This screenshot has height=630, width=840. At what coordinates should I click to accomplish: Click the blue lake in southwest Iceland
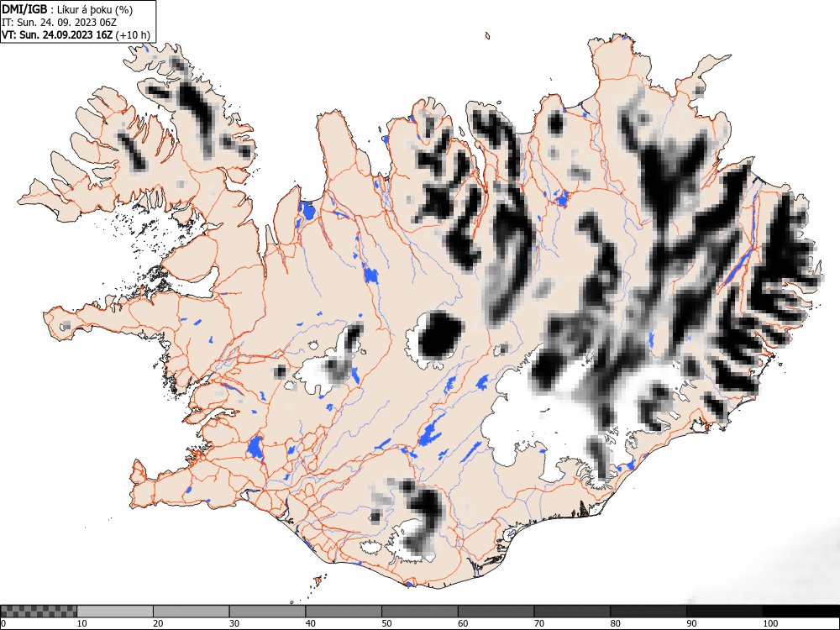click(255, 448)
